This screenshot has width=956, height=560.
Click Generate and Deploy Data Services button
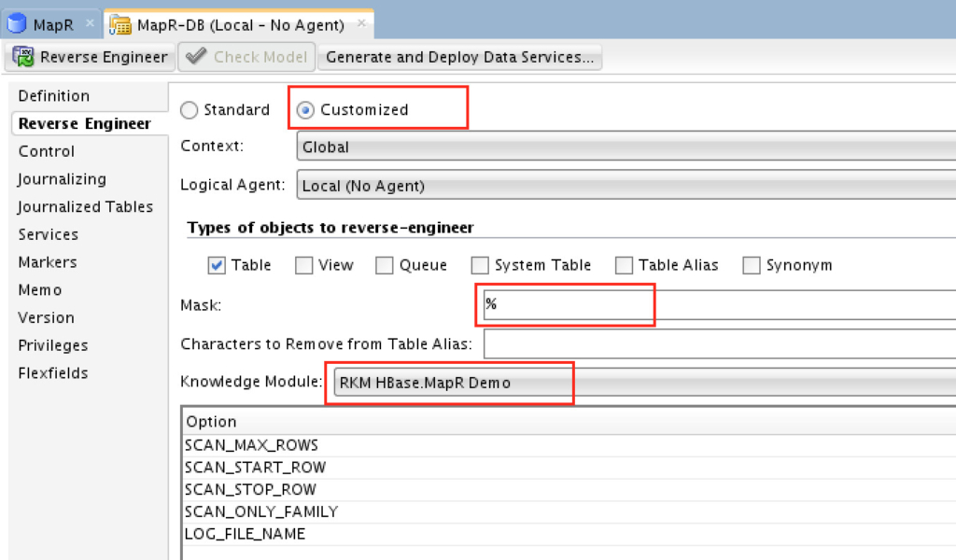click(x=459, y=57)
